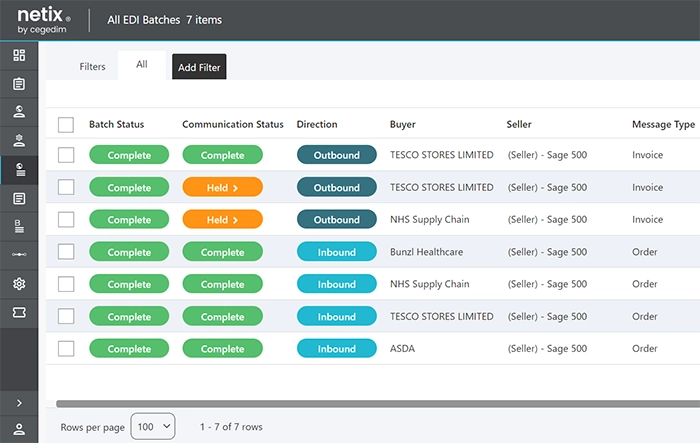Open the document list sidebar icon

point(19,198)
